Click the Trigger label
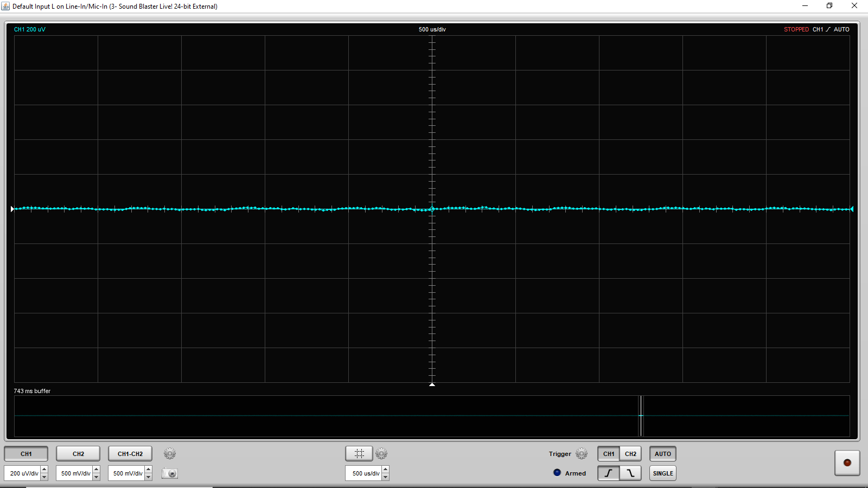 tap(560, 454)
